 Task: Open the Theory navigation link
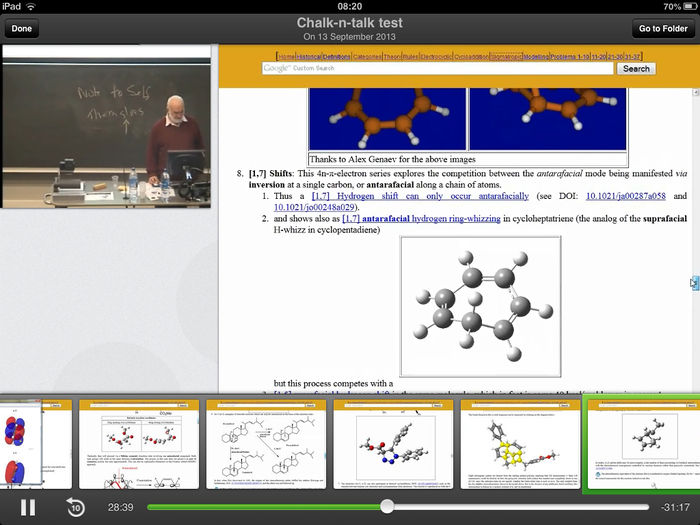392,57
